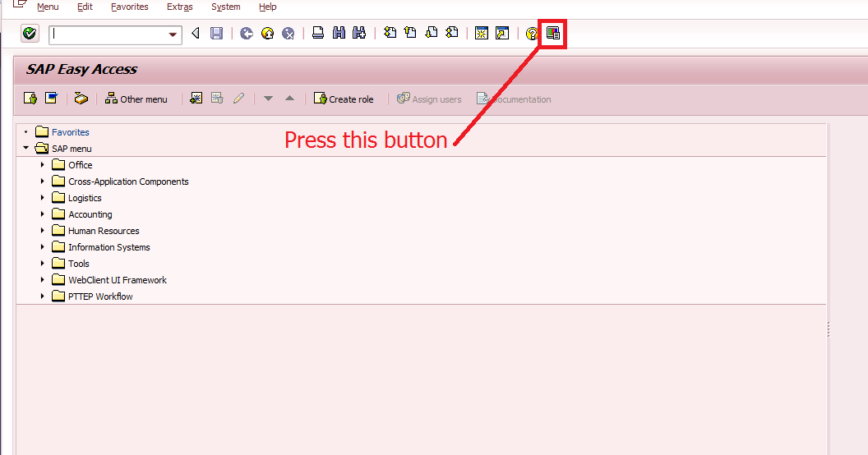This screenshot has width=868, height=455.
Task: Click the Add to Favorites icon
Action: tap(196, 99)
